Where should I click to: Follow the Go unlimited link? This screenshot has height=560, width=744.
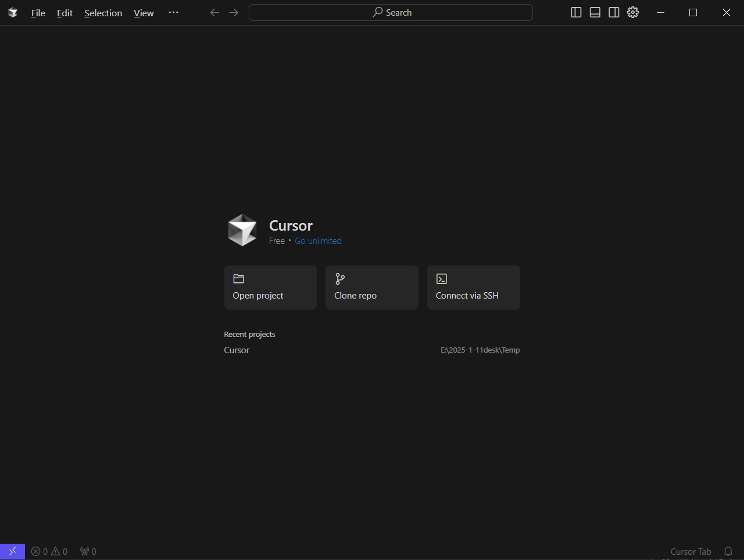[318, 241]
